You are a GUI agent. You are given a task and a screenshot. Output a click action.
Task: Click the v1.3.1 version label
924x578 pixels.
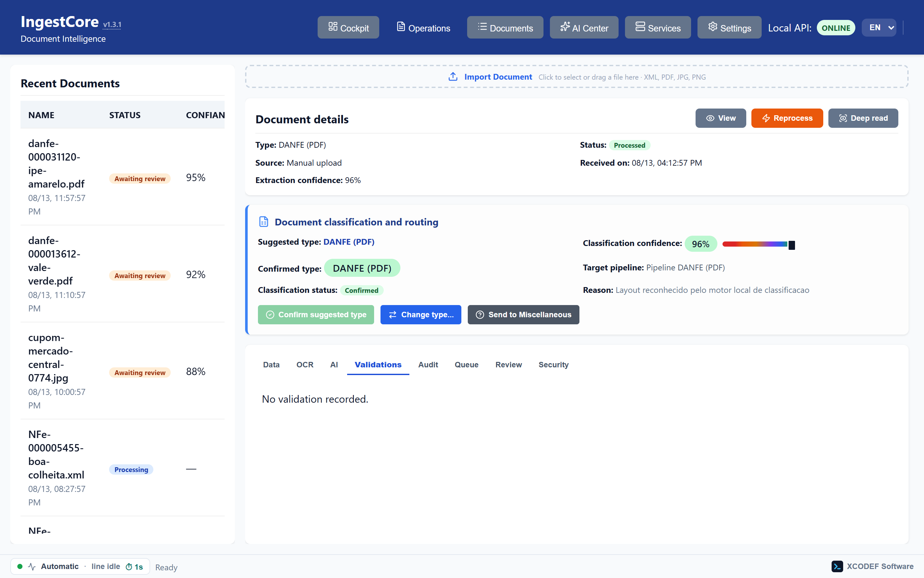click(x=112, y=25)
